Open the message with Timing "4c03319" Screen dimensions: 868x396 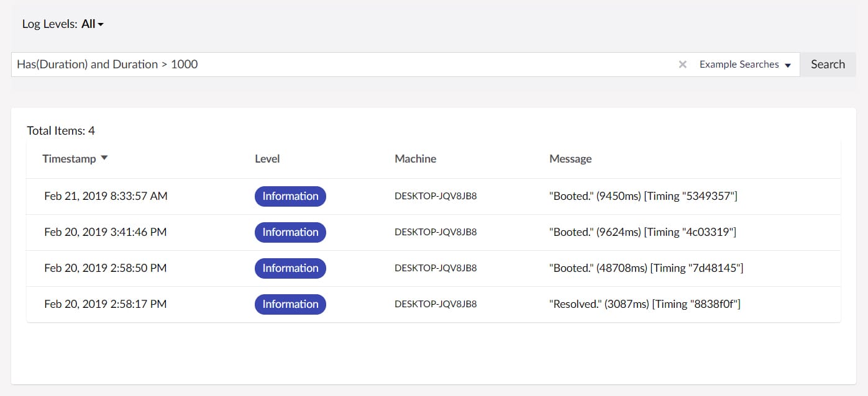coord(642,232)
